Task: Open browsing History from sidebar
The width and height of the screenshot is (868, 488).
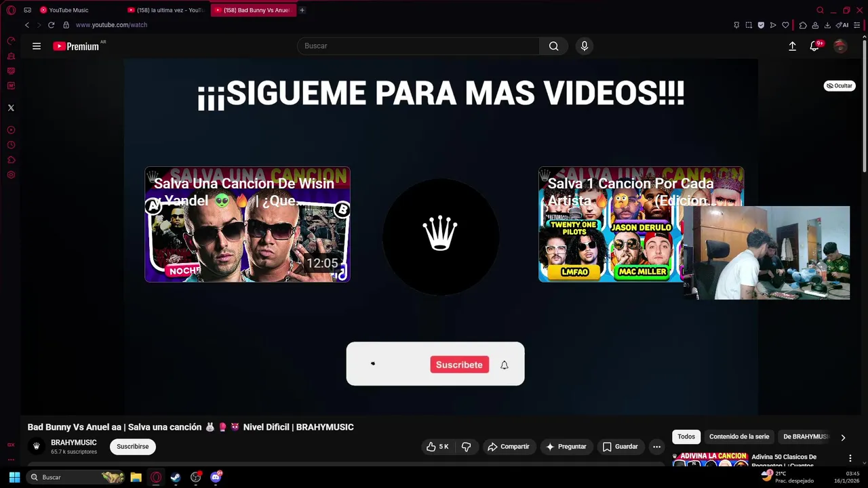Action: (x=11, y=145)
